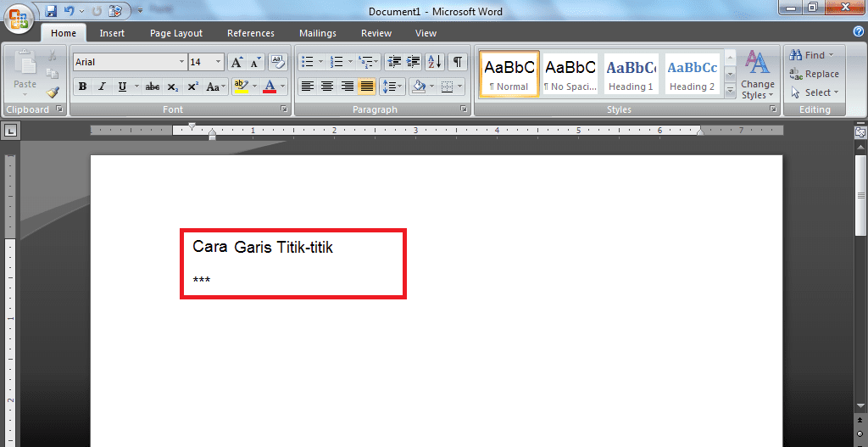Increase paragraph indent

pyautogui.click(x=413, y=61)
